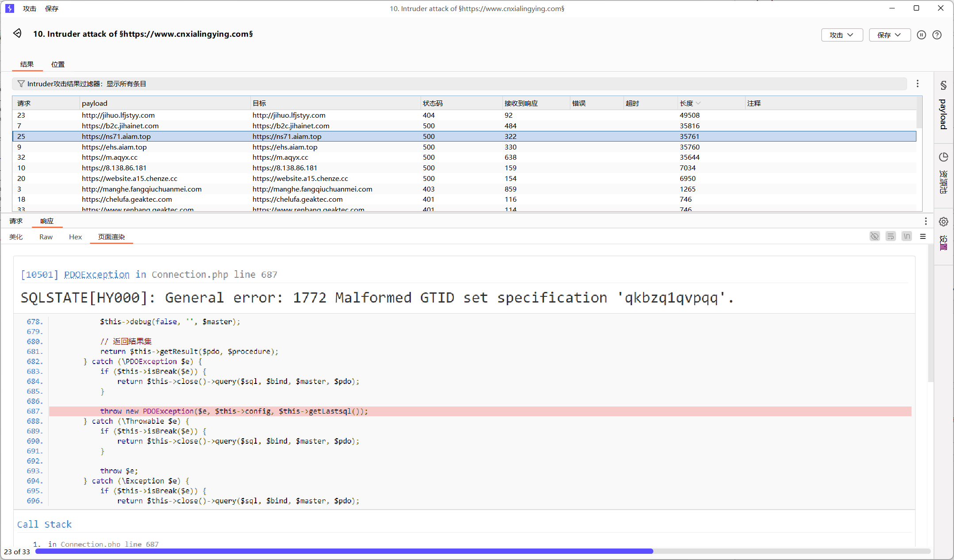Expand the 保存 dropdown button
The height and width of the screenshot is (560, 954).
click(x=889, y=35)
